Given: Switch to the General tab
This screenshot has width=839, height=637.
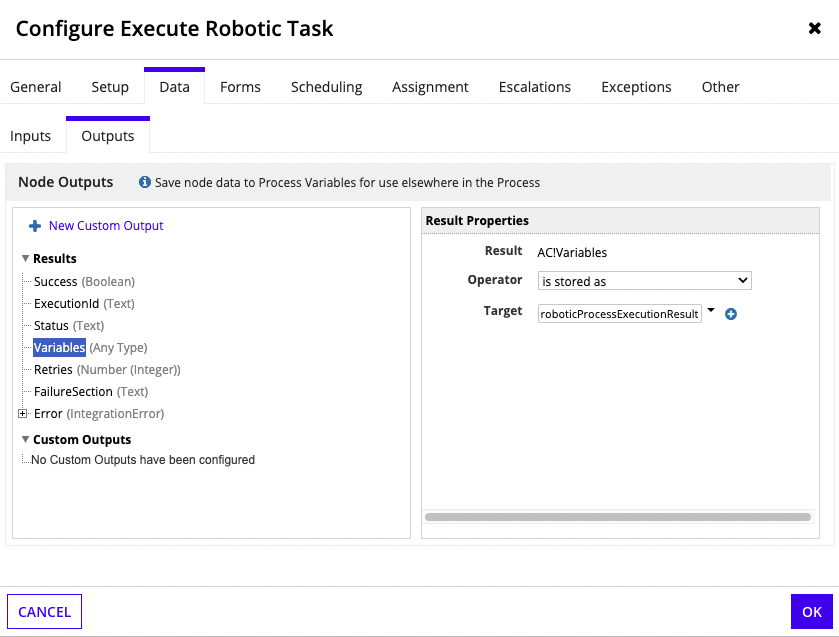Looking at the screenshot, I should [x=36, y=87].
